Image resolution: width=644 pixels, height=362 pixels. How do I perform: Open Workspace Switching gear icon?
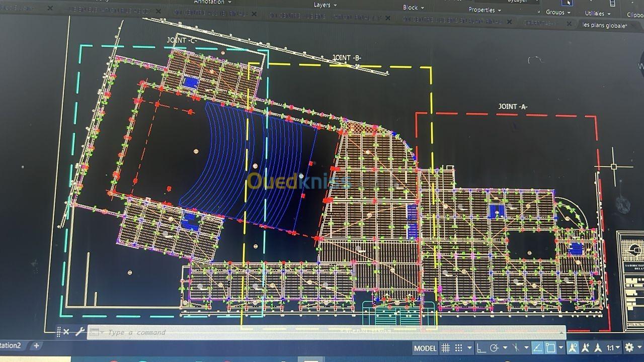point(629,348)
